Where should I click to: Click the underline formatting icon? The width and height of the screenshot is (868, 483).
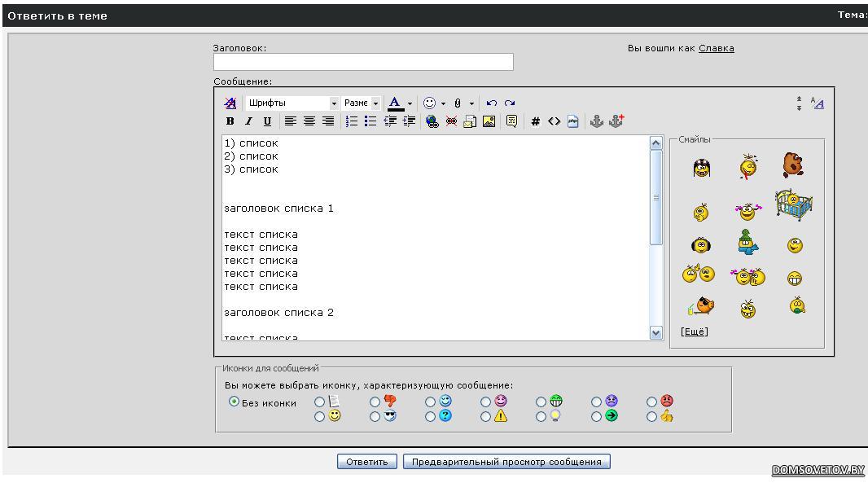pyautogui.click(x=267, y=121)
